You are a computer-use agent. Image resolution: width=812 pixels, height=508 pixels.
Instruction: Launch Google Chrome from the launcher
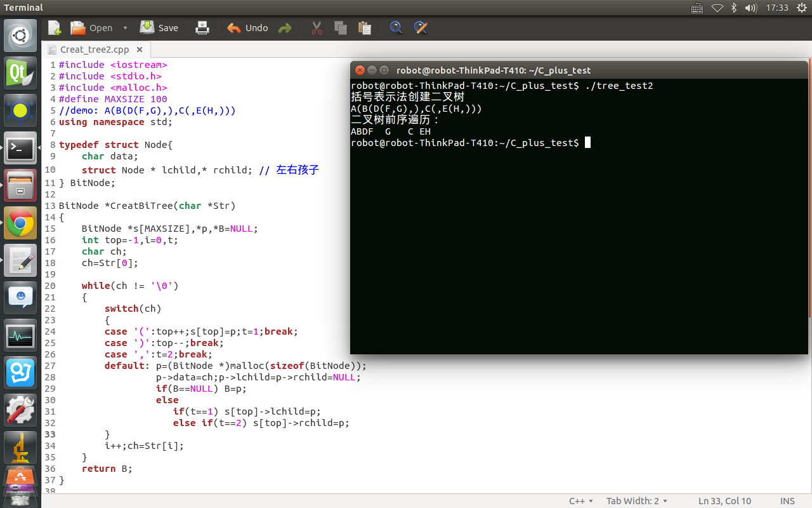pyautogui.click(x=20, y=223)
